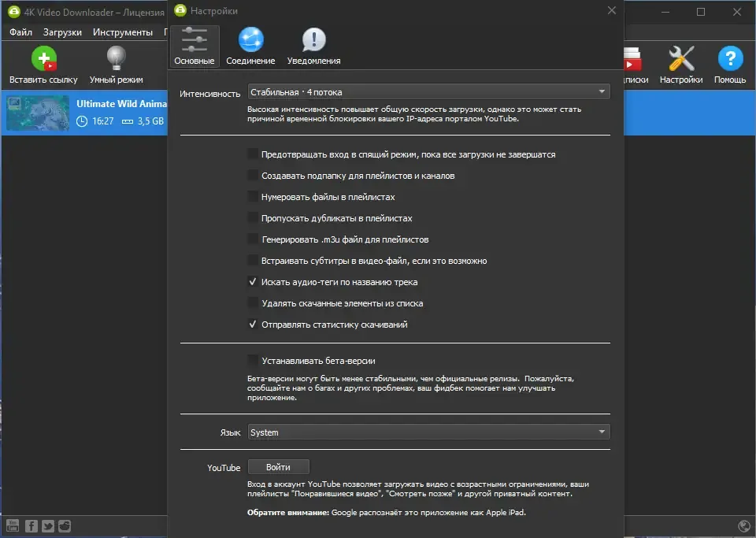Open the Twitter icon in the status bar
The image size is (756, 538).
[48, 526]
